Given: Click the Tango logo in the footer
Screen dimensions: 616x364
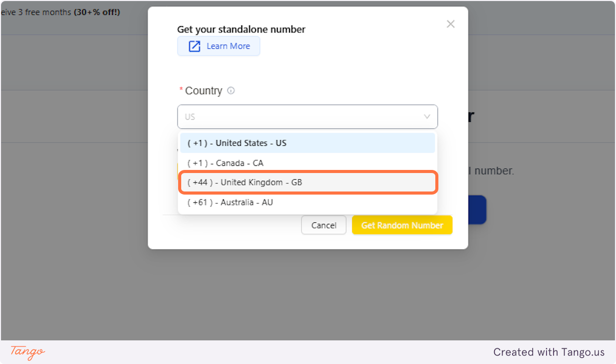Looking at the screenshot, I should pyautogui.click(x=26, y=353).
